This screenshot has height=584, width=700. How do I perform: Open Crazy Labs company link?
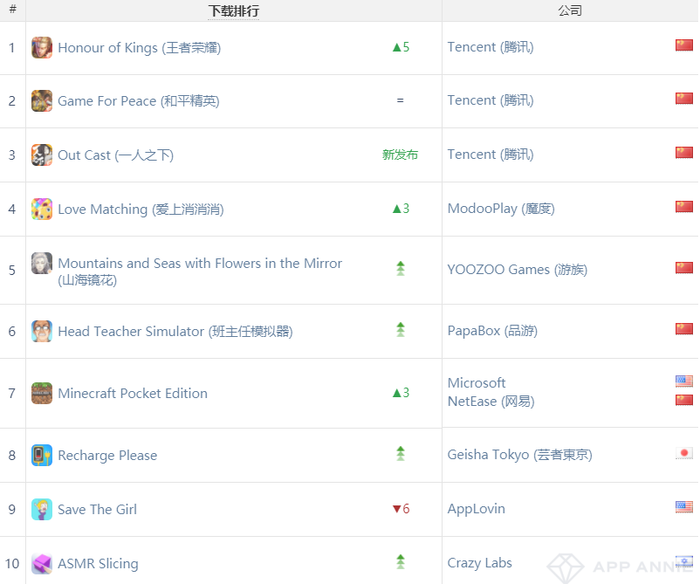click(x=479, y=563)
